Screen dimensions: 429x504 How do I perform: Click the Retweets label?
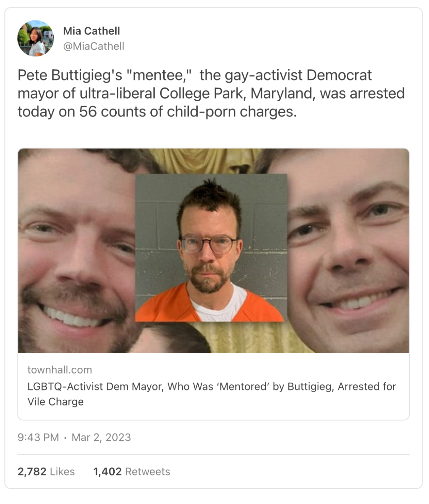tap(148, 472)
